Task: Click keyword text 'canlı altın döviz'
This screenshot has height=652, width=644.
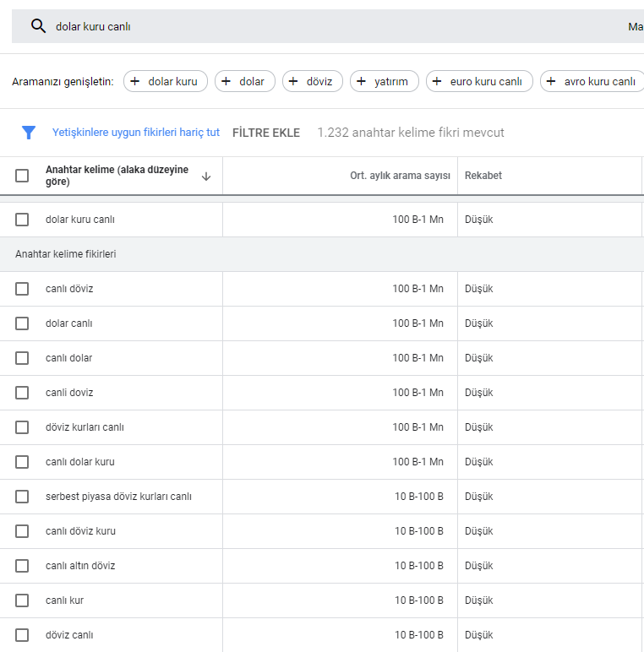Action: point(80,566)
